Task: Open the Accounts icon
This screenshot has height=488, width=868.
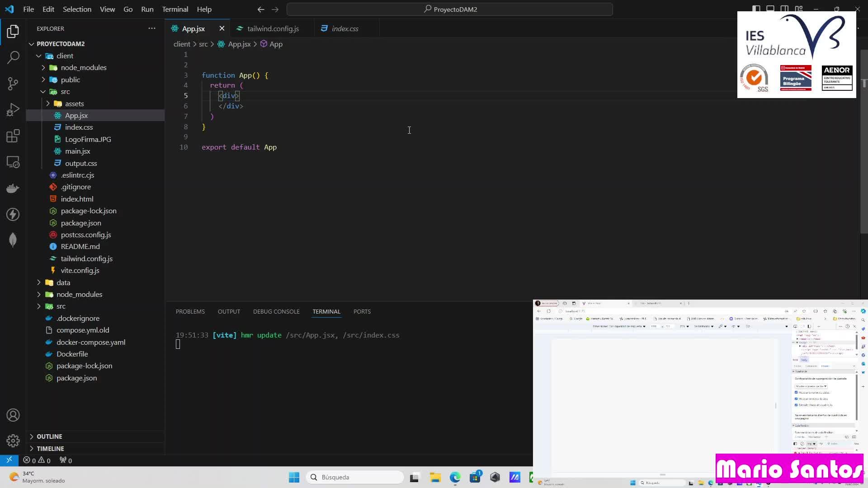Action: tap(13, 415)
